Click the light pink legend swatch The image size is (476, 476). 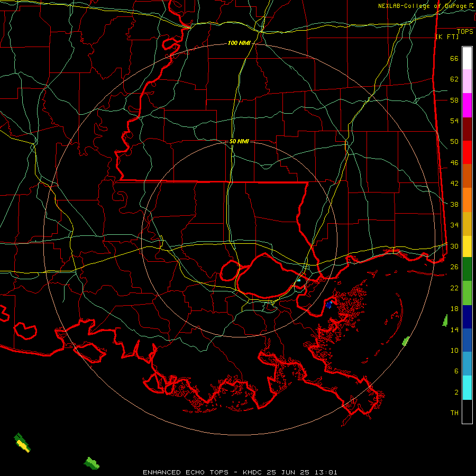(x=467, y=81)
